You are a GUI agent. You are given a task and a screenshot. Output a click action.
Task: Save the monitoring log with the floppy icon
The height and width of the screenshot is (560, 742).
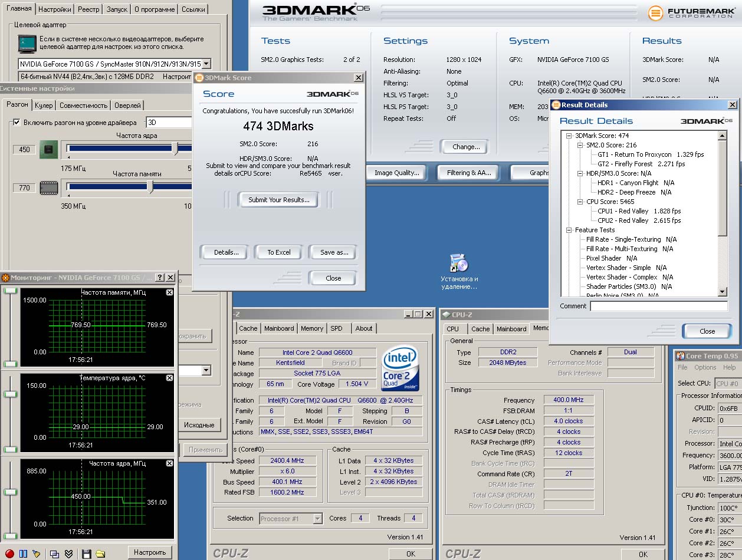coord(86,554)
